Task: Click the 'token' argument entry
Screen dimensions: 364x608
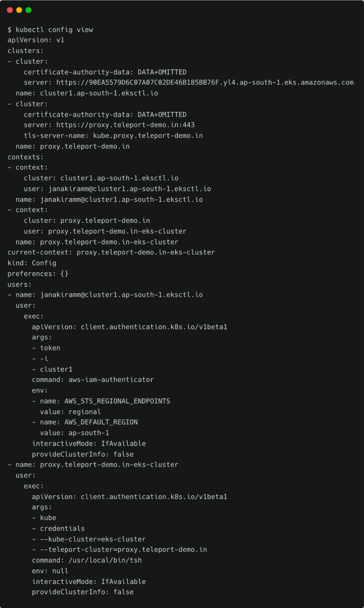Action: (50, 348)
